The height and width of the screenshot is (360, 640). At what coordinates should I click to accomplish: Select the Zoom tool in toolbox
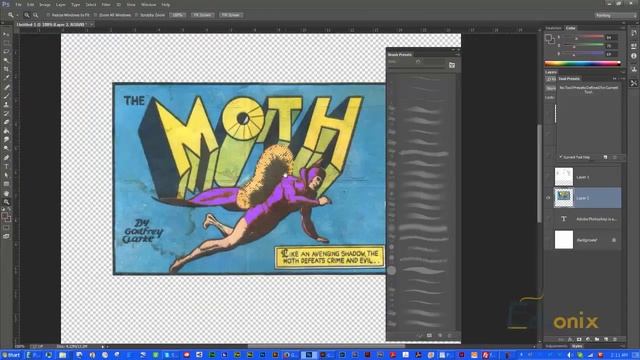(6, 202)
